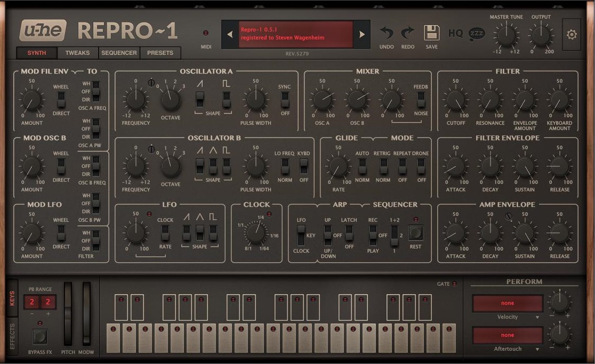
Task: Toggle the mixer FEEDB/NOISE switch
Action: pos(421,100)
